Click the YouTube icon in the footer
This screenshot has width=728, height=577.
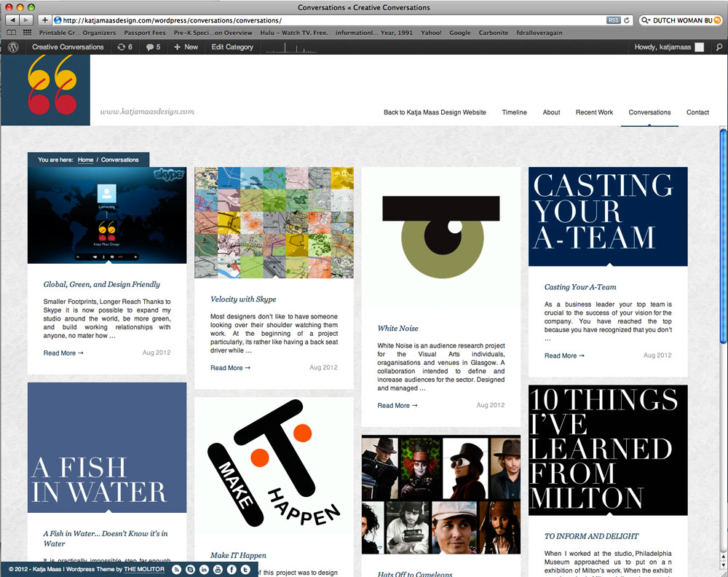point(218,569)
